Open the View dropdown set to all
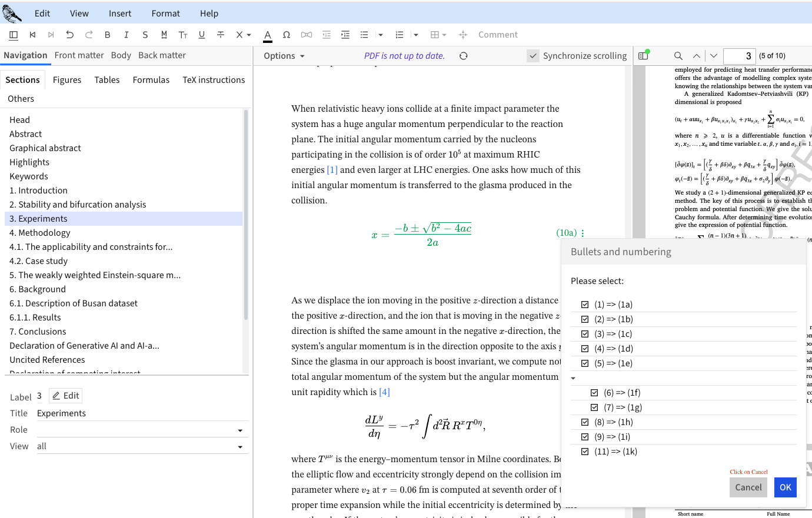This screenshot has height=518, width=812. point(141,447)
